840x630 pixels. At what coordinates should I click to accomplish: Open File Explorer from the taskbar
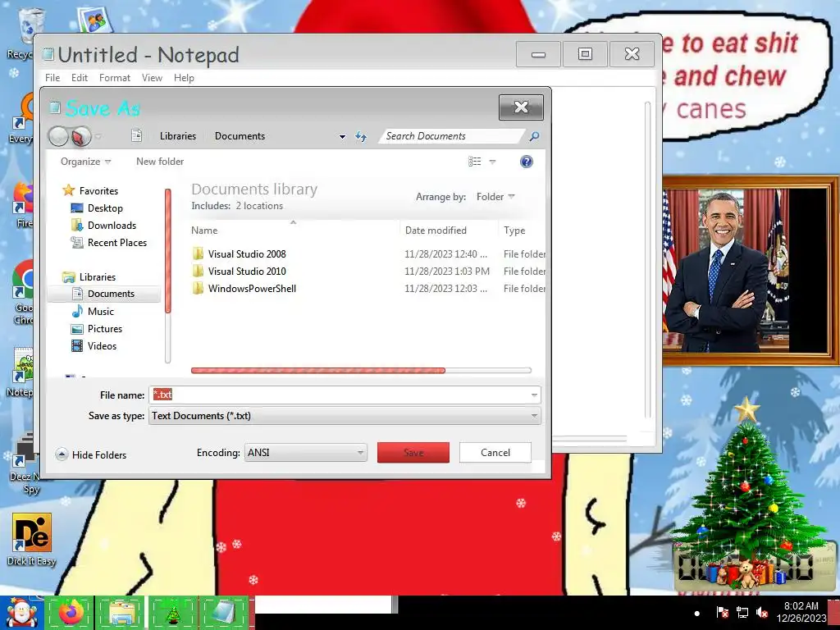121,612
